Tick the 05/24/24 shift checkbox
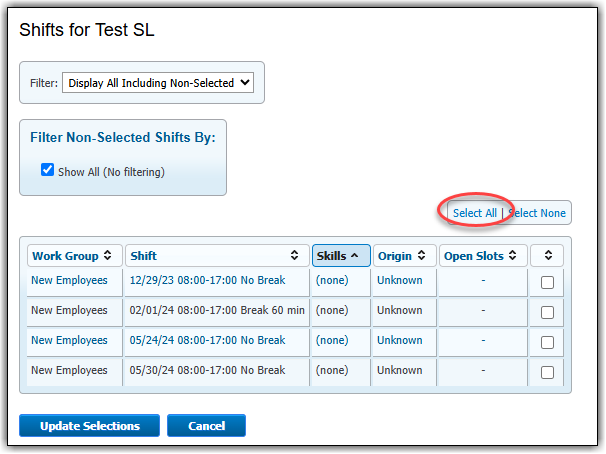606x454 pixels. pyautogui.click(x=547, y=342)
